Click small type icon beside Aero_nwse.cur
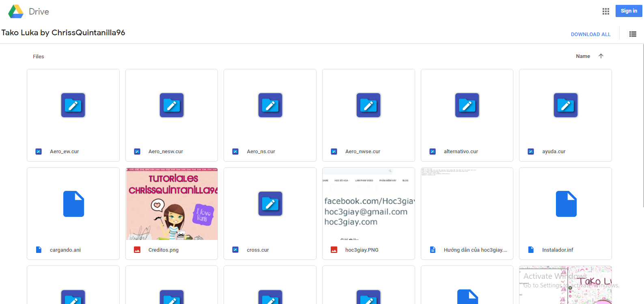The height and width of the screenshot is (304, 644). pos(334,152)
